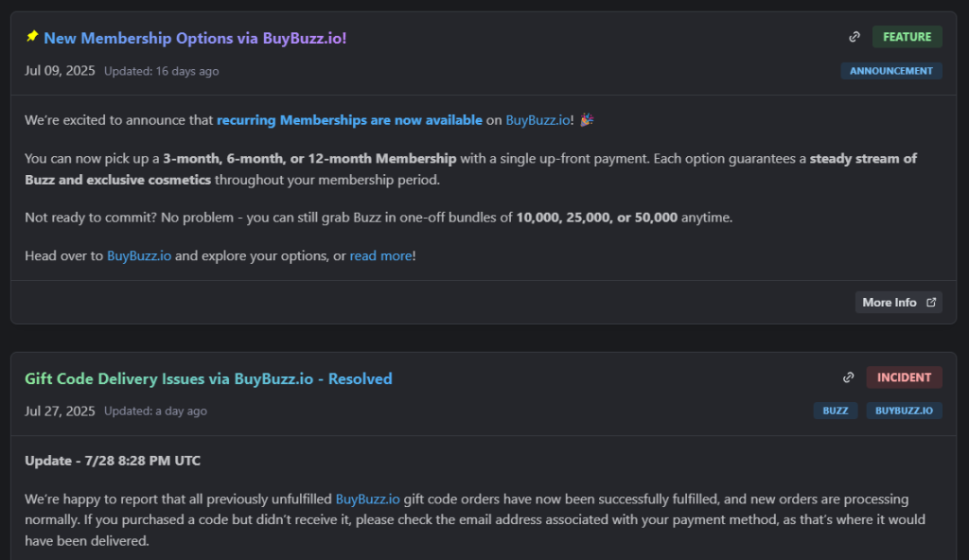Image resolution: width=969 pixels, height=560 pixels.
Task: Click the 'Update - 7/28 8:28 PM UTC' heading
Action: coord(113,461)
